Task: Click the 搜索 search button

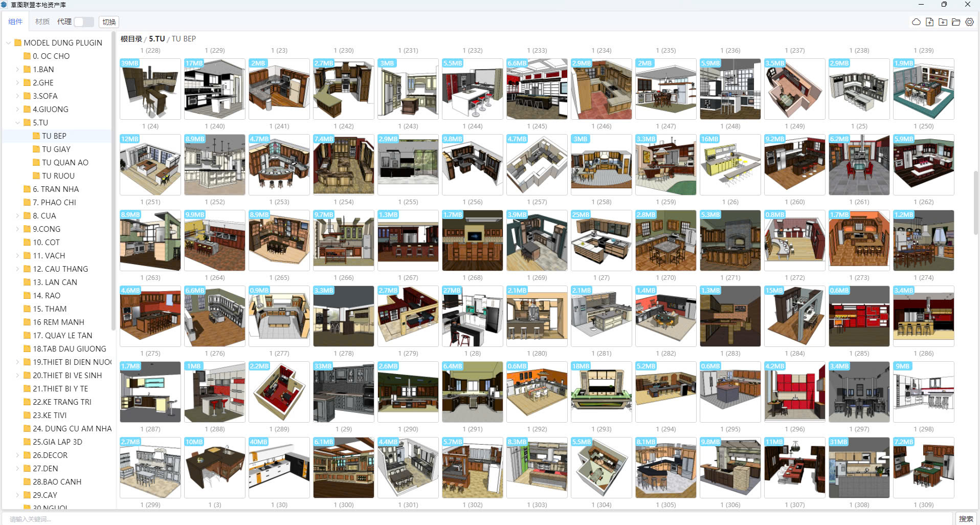Action: coord(966,518)
